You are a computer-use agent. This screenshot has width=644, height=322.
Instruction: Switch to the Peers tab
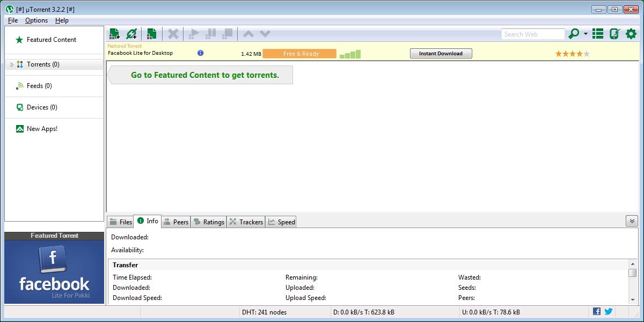pyautogui.click(x=175, y=222)
